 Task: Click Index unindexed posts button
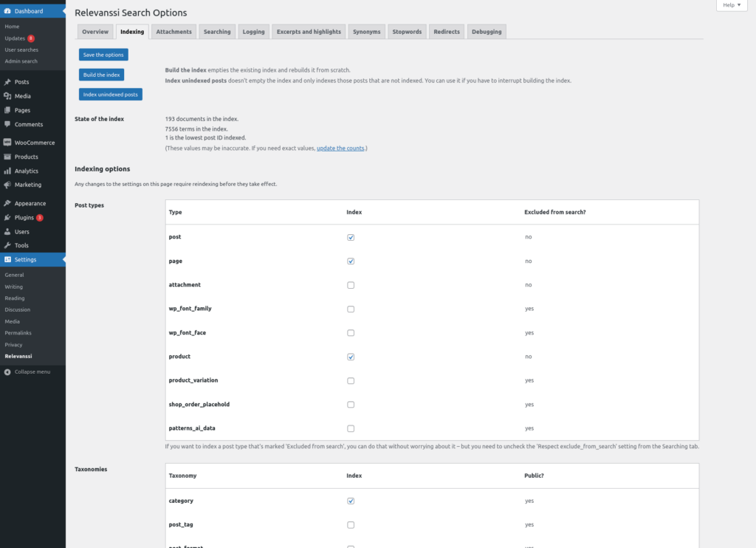111,95
